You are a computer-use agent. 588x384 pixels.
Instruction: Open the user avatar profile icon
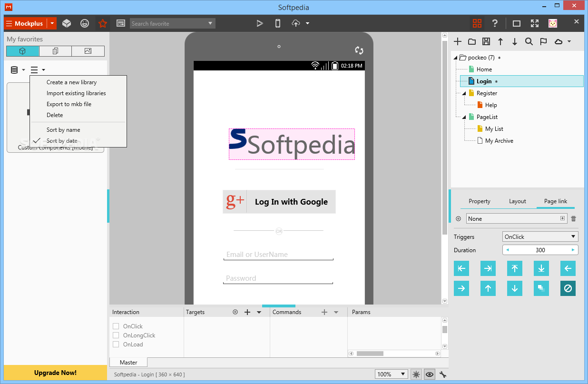553,23
